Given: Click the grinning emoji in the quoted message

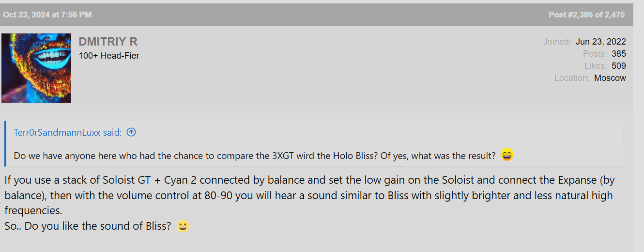Looking at the screenshot, I should click(x=506, y=155).
